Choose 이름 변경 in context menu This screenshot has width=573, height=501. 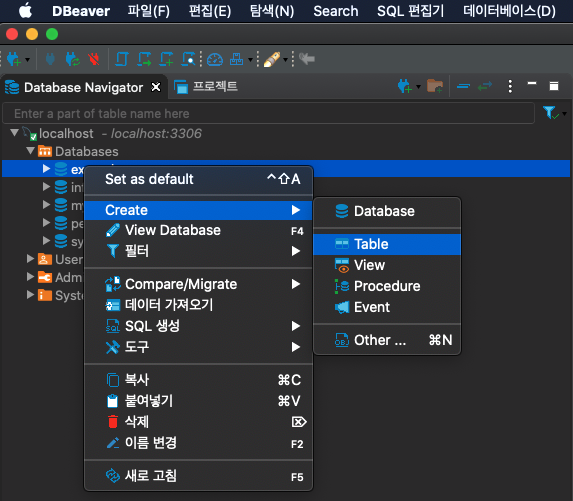tap(198, 443)
